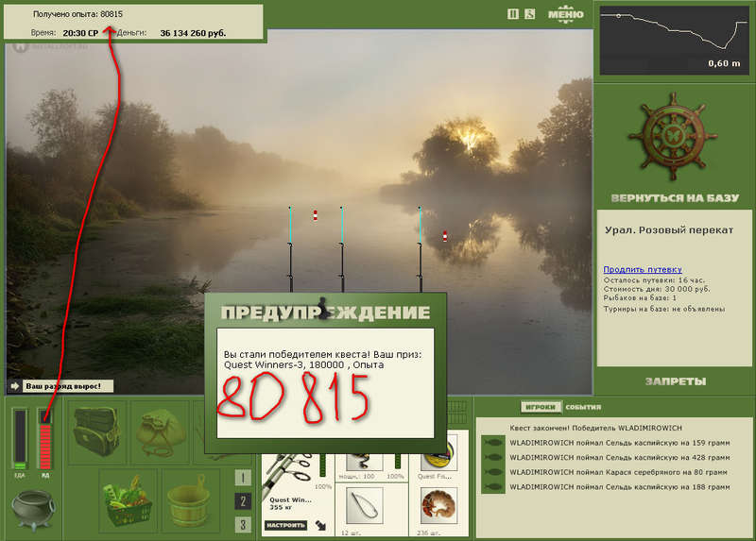Click the Продлить путевку link
Screen dimensions: 756x541
643,269
